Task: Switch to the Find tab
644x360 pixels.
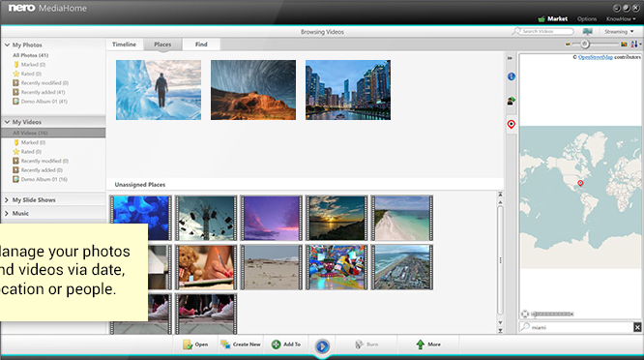Action: click(201, 45)
